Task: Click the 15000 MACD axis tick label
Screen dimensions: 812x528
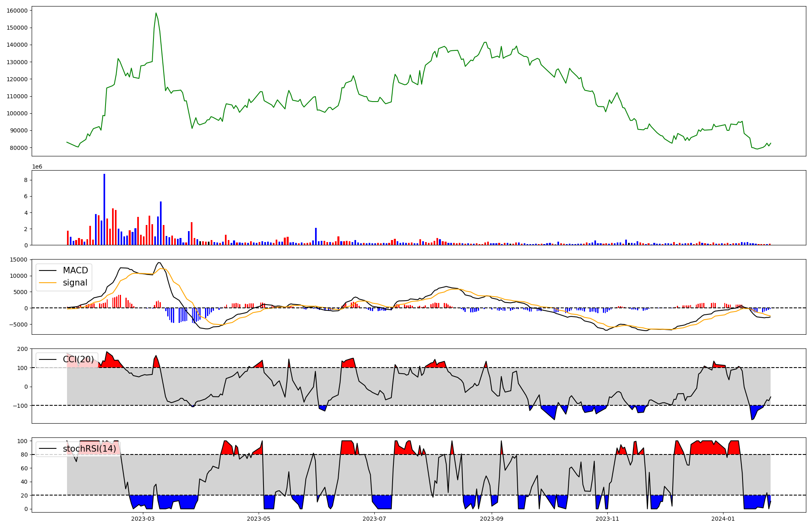Action: pos(19,260)
